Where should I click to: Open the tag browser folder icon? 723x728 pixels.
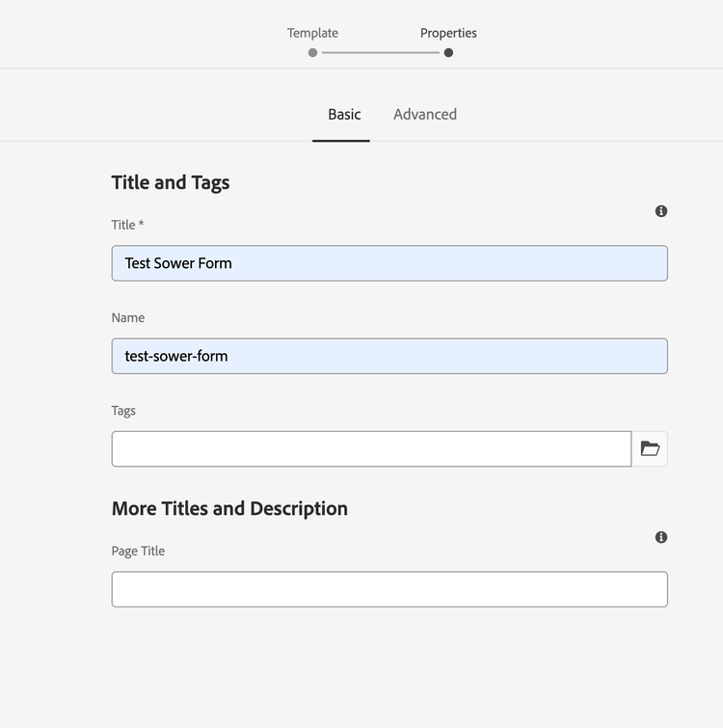click(x=650, y=449)
